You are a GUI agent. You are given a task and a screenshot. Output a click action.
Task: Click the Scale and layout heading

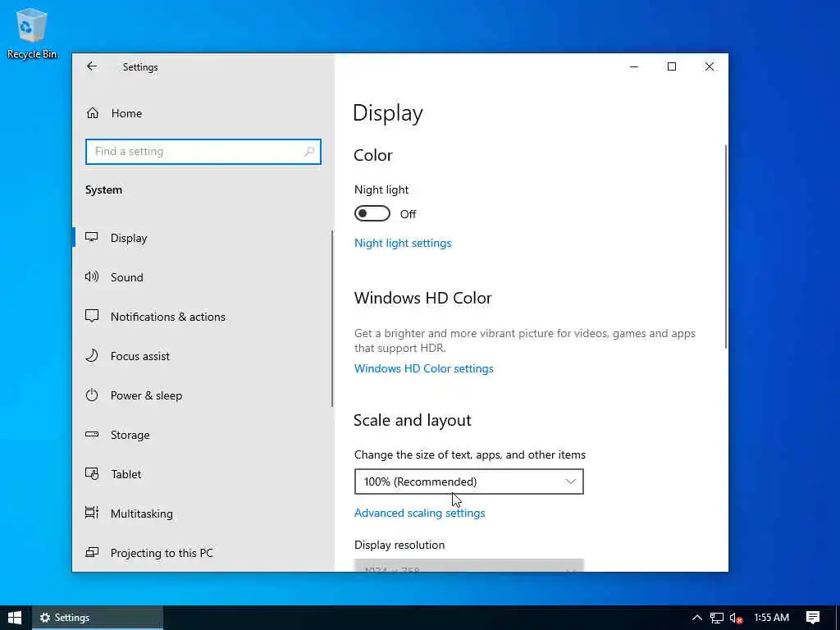point(413,421)
